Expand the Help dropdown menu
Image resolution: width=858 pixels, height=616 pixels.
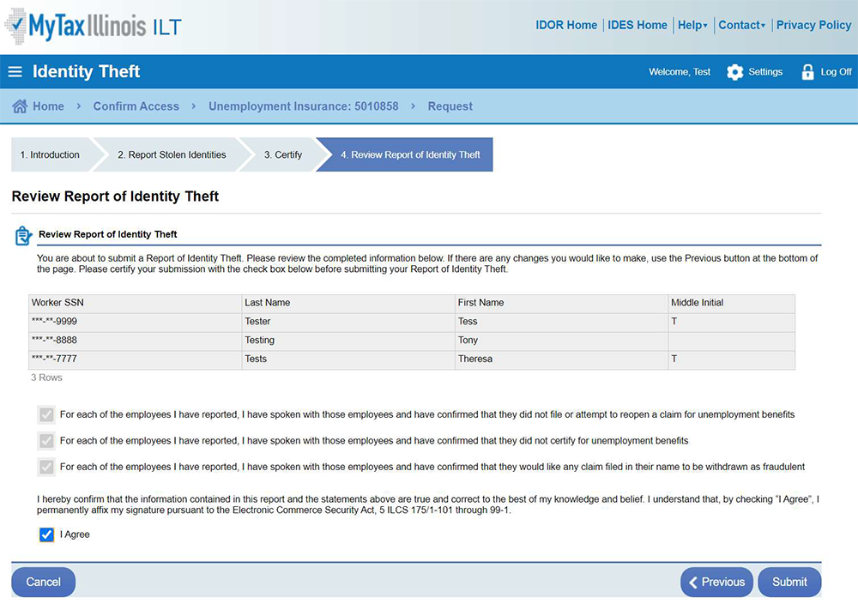pyautogui.click(x=692, y=25)
